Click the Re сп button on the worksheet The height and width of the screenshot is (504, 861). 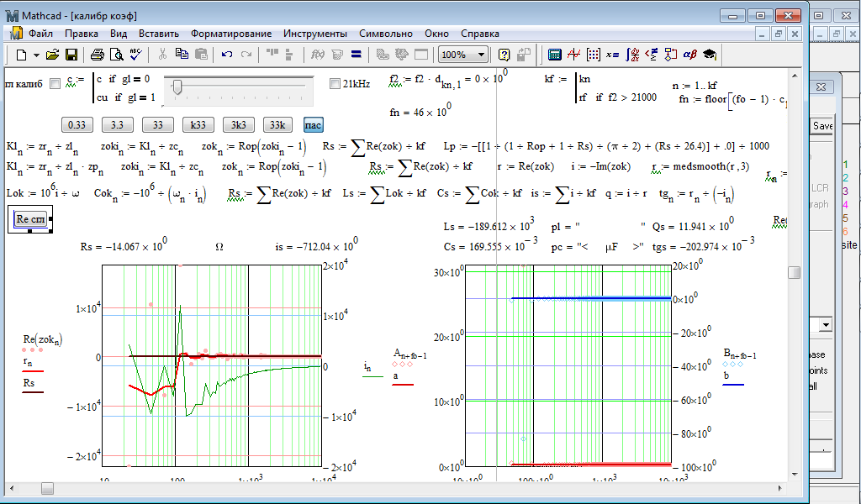click(x=31, y=220)
